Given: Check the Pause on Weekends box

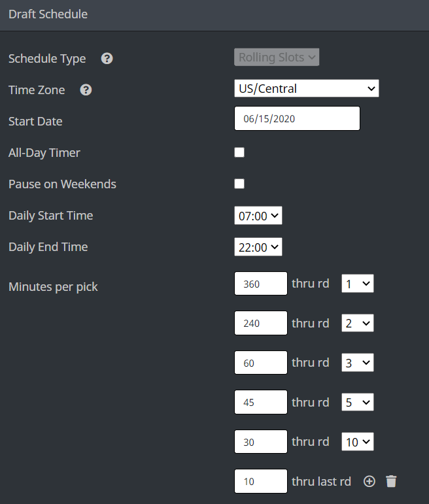Looking at the screenshot, I should [239, 184].
